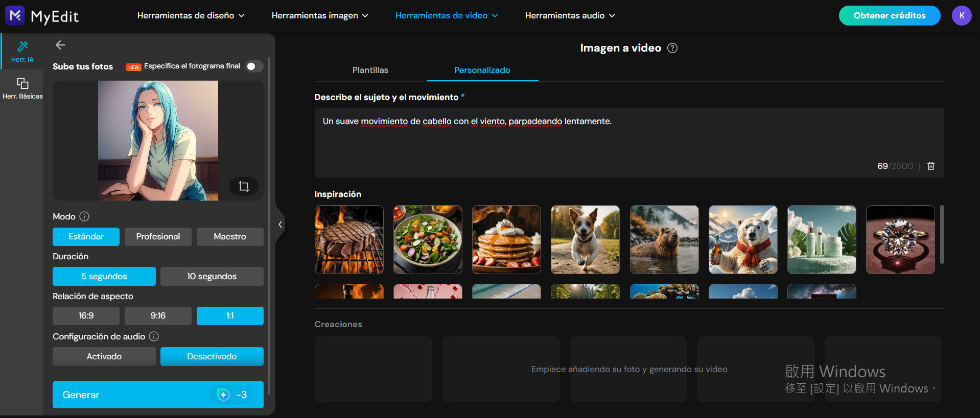
Task: Show info about Modo setting
Action: (x=84, y=216)
